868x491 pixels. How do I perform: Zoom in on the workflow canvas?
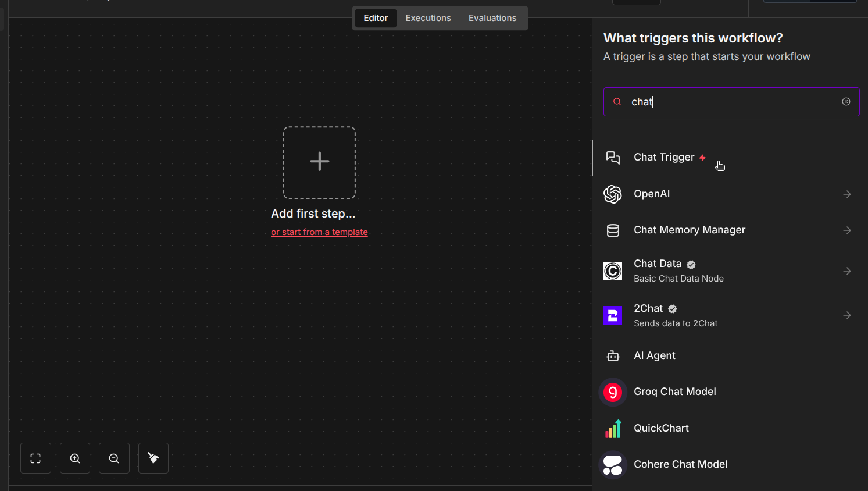74,458
